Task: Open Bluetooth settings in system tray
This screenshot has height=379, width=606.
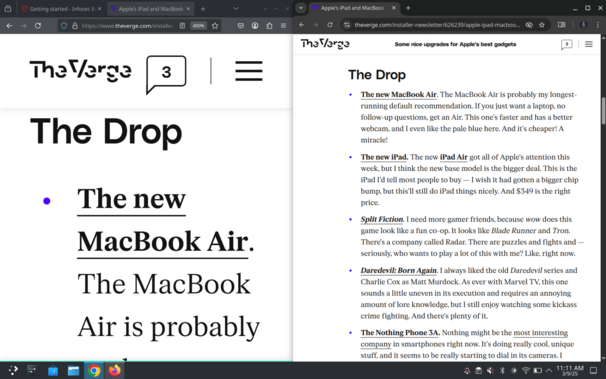Action: tap(502, 371)
